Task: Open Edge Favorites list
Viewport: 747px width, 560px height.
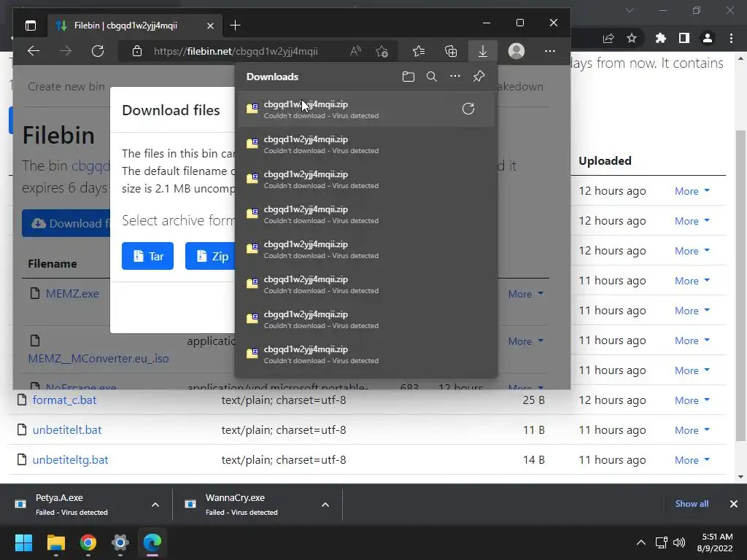Action: click(419, 51)
